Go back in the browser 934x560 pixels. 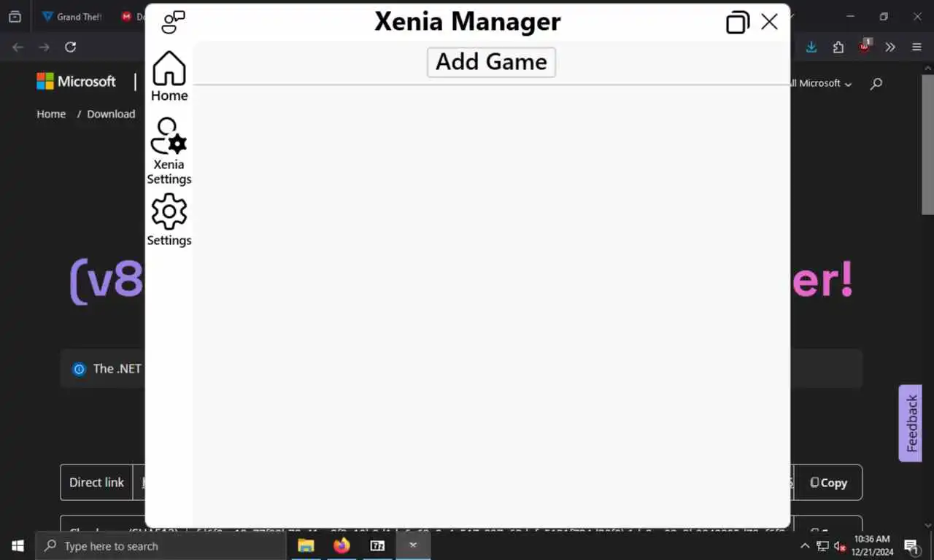(x=18, y=47)
